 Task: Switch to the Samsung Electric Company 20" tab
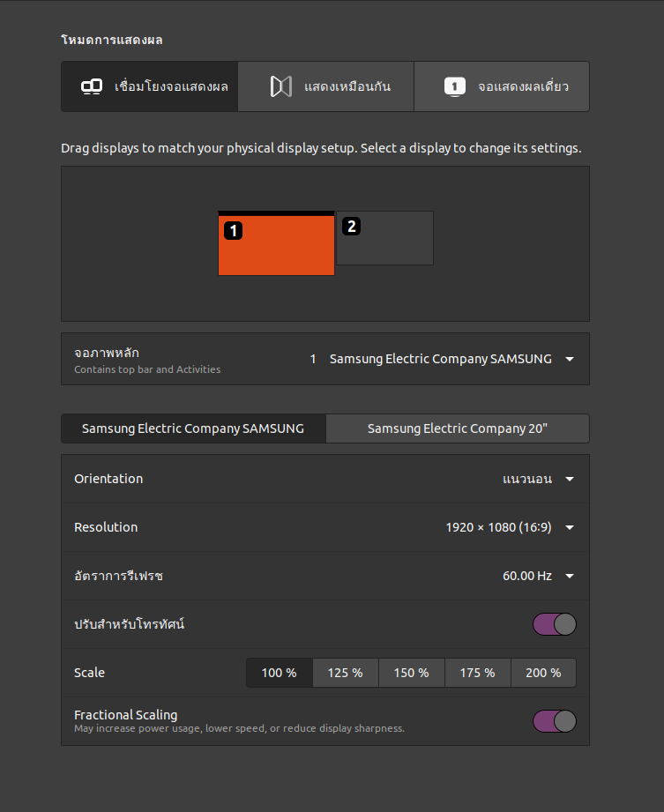point(458,428)
